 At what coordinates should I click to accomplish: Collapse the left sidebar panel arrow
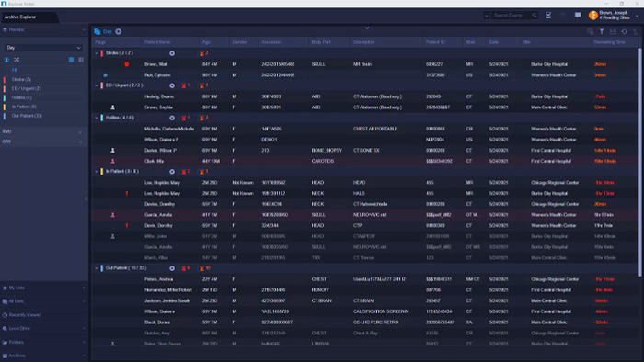click(x=86, y=198)
